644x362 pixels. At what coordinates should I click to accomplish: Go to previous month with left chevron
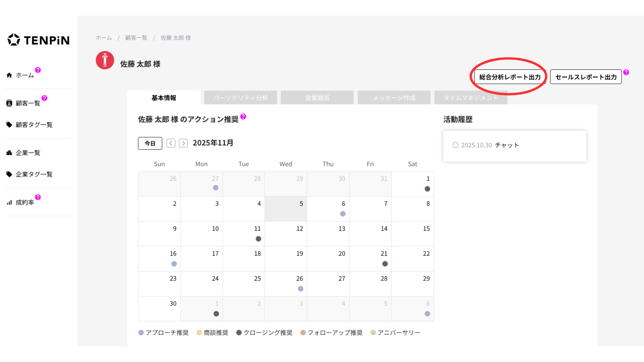click(171, 143)
